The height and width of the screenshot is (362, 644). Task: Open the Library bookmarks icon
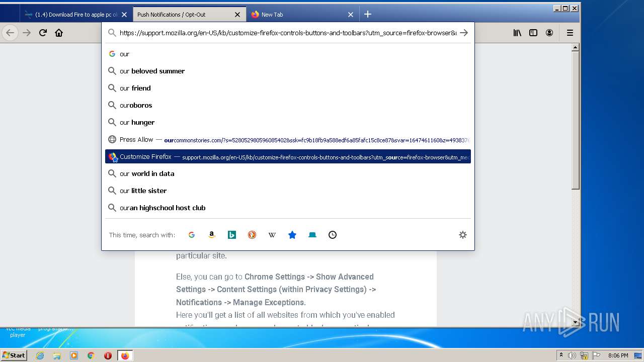(517, 33)
